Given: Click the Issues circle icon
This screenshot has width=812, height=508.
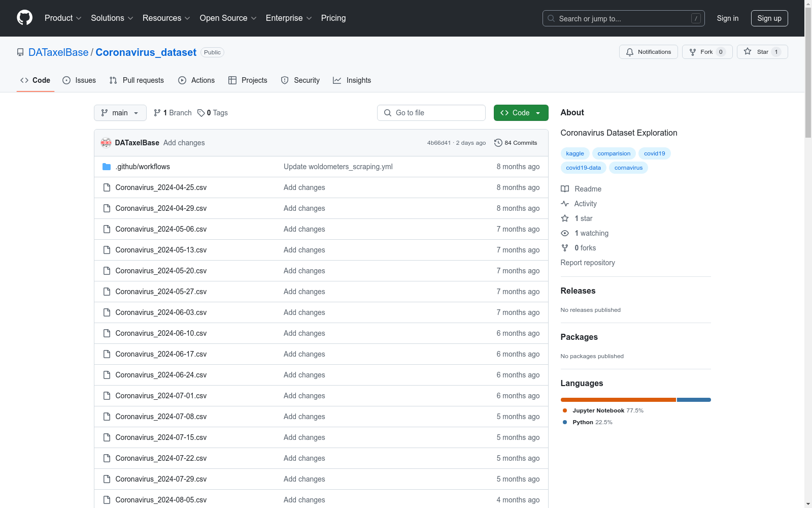Looking at the screenshot, I should 66,80.
